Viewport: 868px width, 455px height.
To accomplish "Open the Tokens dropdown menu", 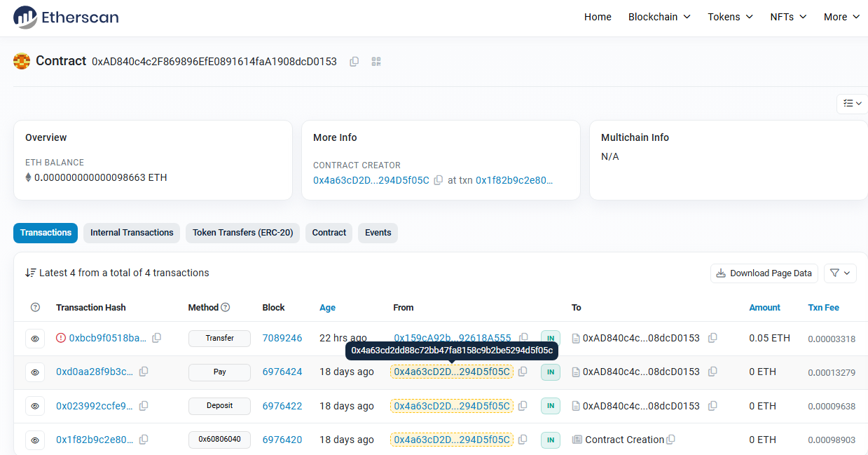I will [x=730, y=17].
